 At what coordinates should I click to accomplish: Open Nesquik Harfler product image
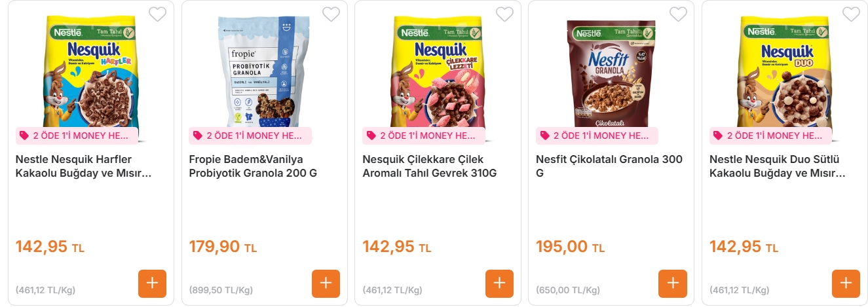coord(92,72)
